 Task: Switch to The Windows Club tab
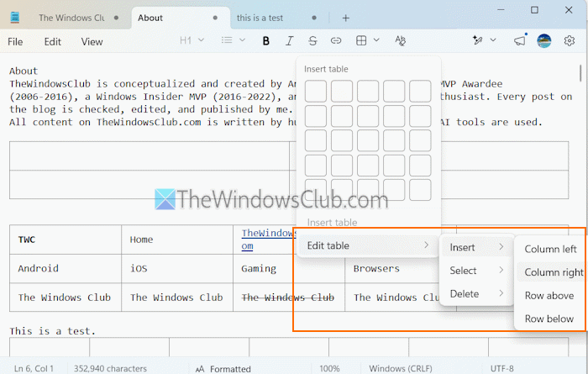click(x=78, y=18)
